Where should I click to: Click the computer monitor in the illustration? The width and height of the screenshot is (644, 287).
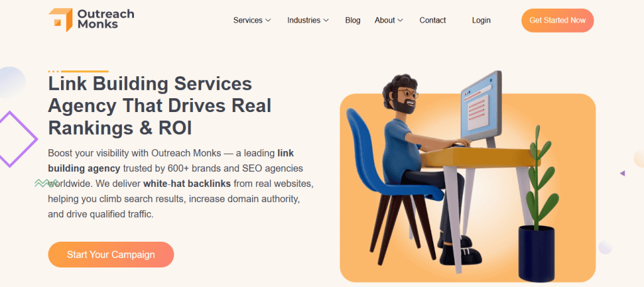pos(481,108)
